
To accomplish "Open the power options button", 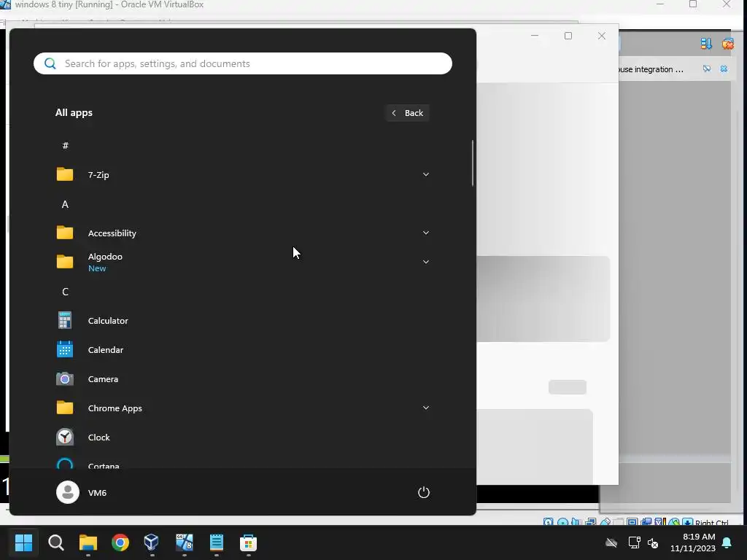I will 424,492.
